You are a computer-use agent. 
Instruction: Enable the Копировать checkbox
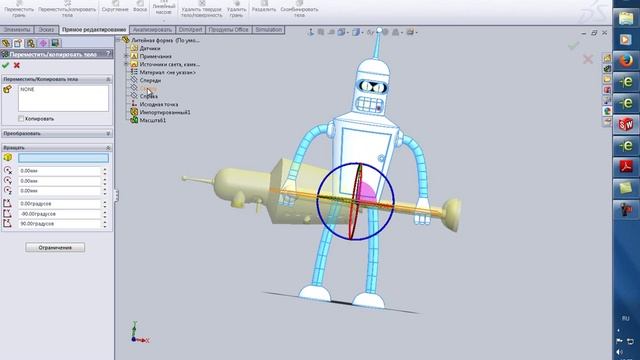(21, 119)
